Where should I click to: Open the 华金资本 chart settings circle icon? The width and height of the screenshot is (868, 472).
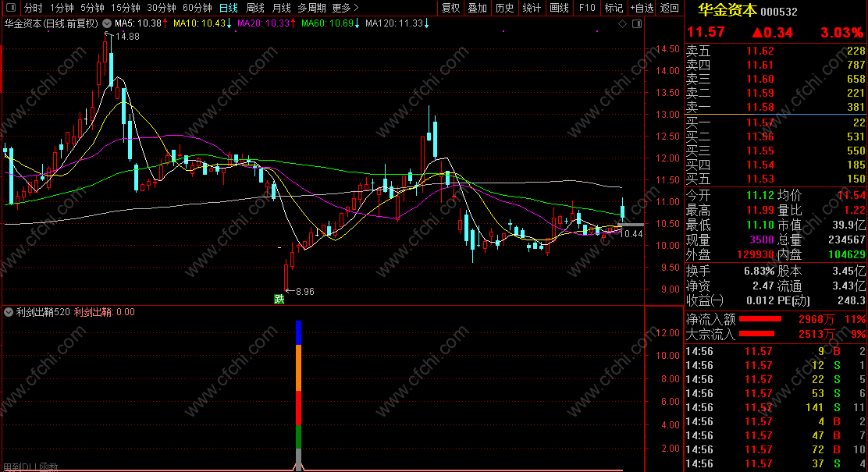(107, 23)
